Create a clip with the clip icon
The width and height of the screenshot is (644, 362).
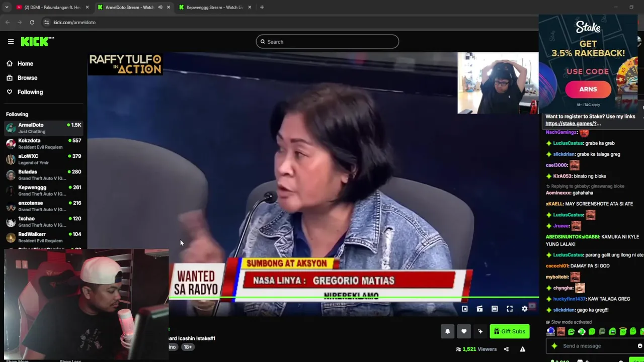point(479,309)
